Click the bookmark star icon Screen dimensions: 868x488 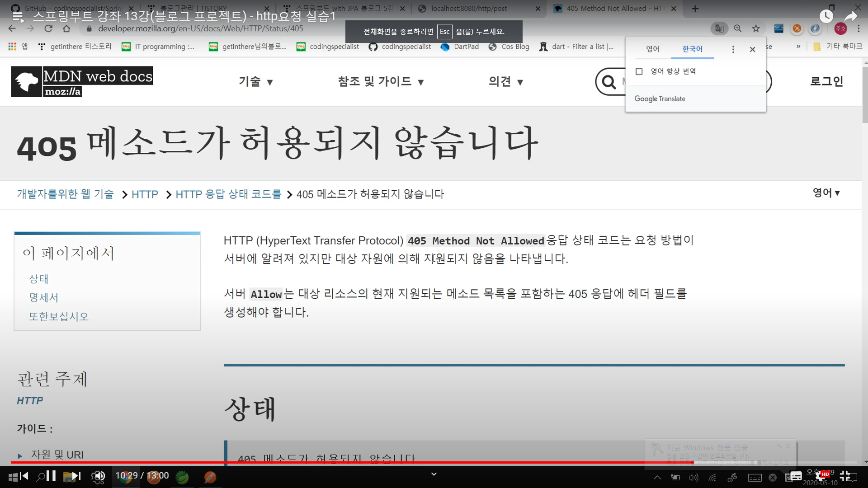[x=756, y=28]
